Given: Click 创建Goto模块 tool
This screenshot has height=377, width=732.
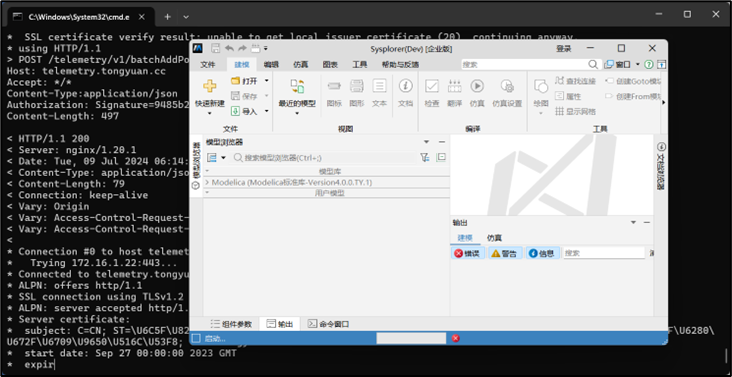Looking at the screenshot, I should tap(634, 81).
